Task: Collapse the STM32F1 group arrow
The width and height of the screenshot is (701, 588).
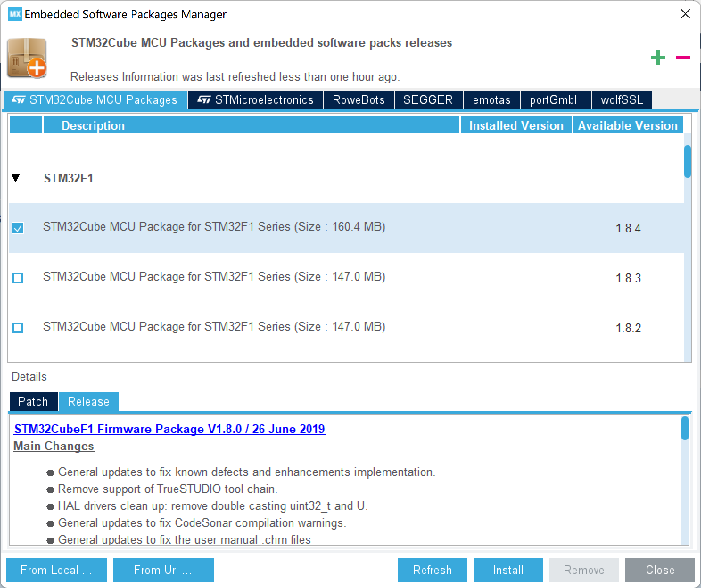Action: (x=16, y=178)
